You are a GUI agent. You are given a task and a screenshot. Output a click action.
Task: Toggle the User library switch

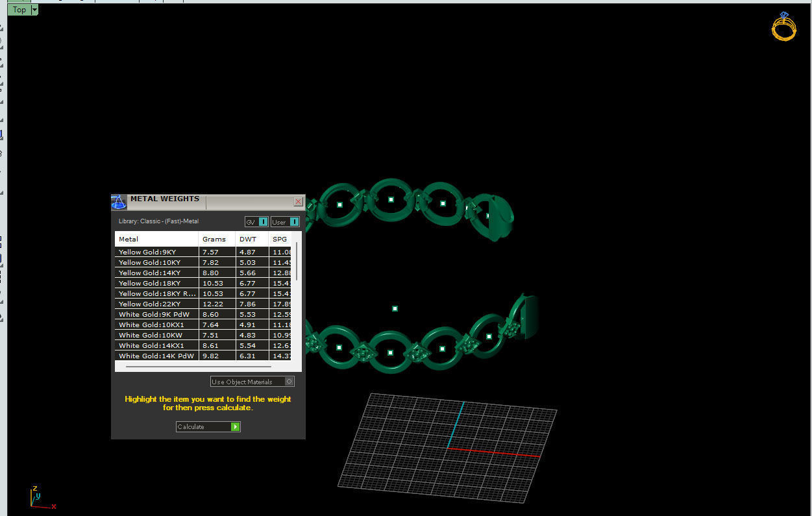pyautogui.click(x=285, y=222)
